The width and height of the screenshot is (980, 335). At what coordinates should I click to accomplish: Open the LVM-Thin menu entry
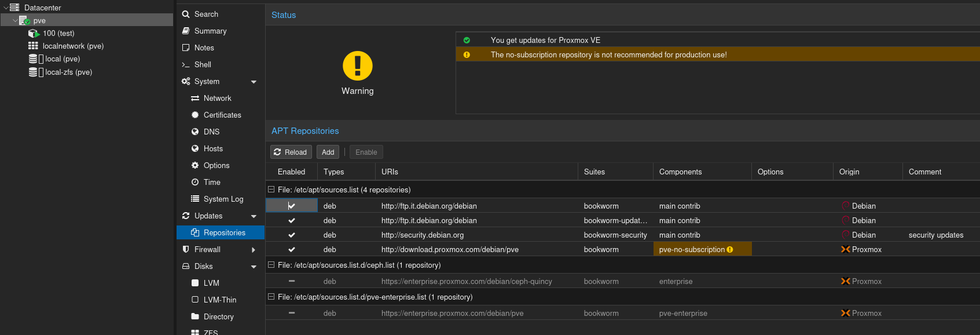click(221, 300)
